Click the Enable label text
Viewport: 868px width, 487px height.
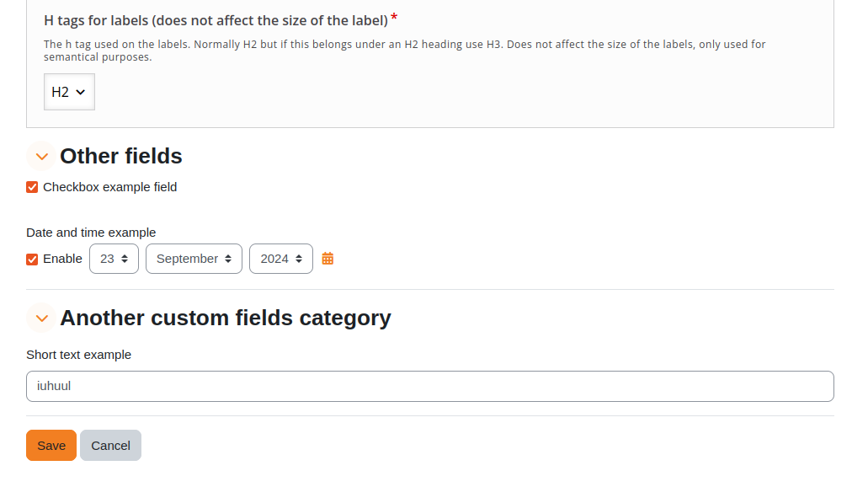pyautogui.click(x=62, y=259)
